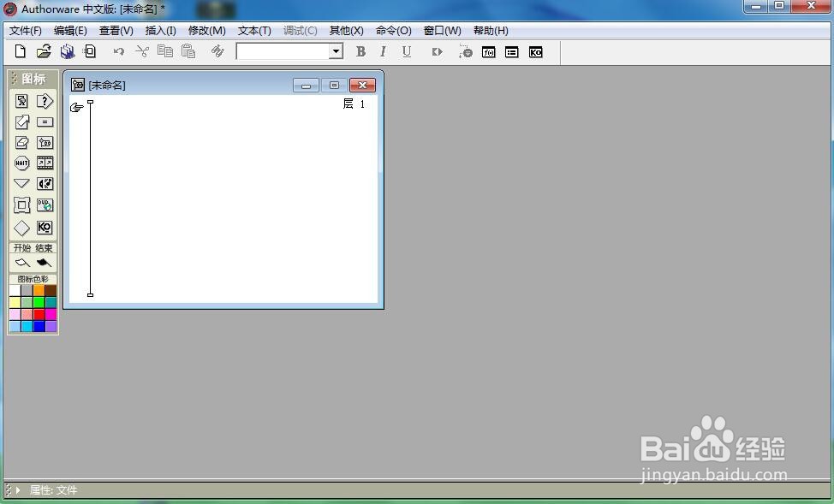834x504 pixels.
Task: Click the 层 1 level label
Action: coord(354,104)
